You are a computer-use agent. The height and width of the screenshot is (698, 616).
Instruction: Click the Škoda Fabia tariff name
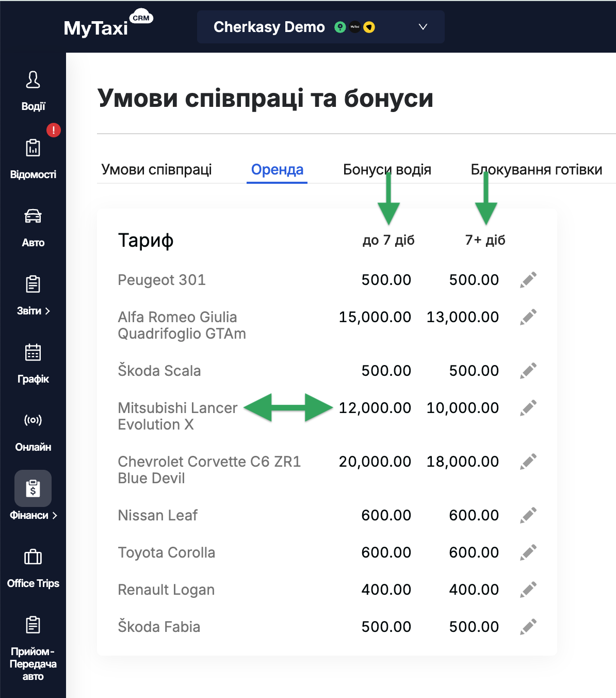(x=159, y=627)
